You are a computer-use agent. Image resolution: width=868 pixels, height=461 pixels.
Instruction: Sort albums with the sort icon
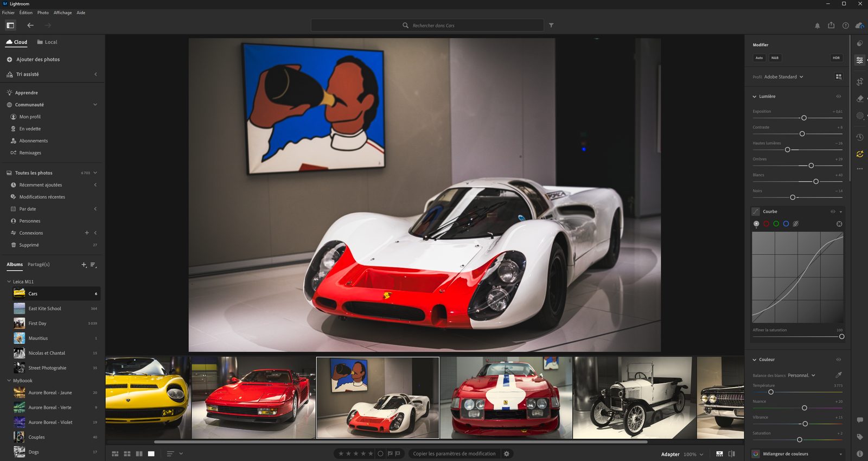(x=93, y=265)
